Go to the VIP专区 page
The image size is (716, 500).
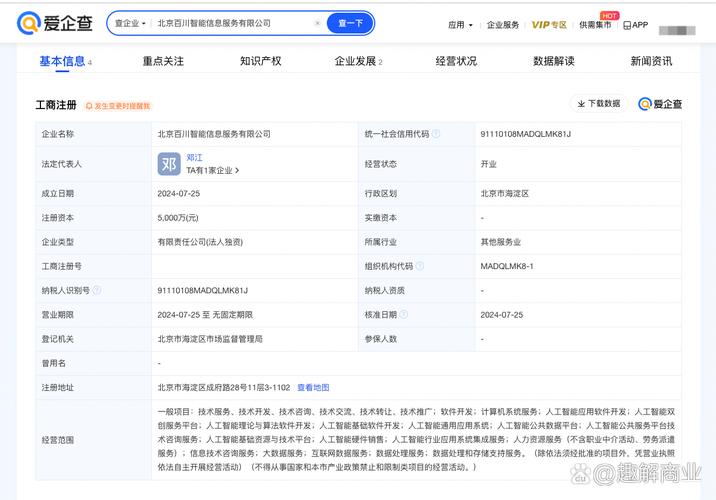pos(549,25)
